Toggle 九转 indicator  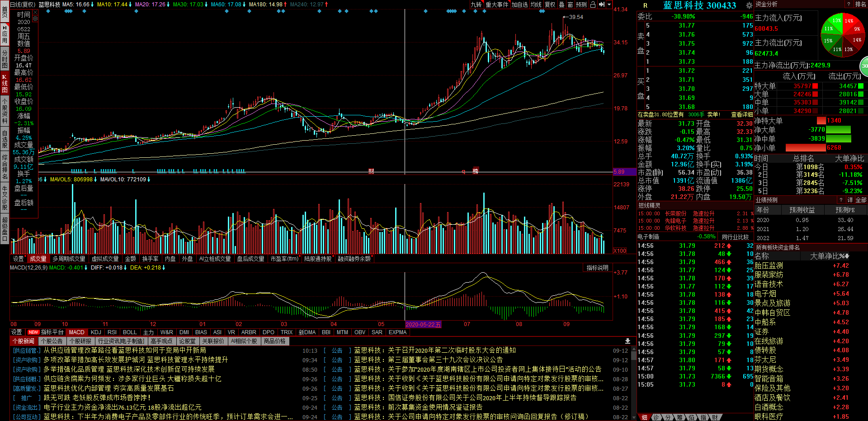click(476, 5)
